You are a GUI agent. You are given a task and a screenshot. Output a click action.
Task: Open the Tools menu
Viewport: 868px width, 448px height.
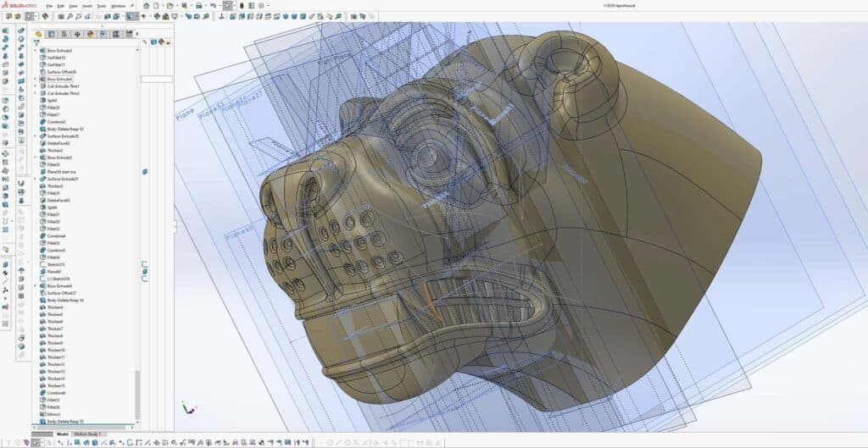coord(102,6)
